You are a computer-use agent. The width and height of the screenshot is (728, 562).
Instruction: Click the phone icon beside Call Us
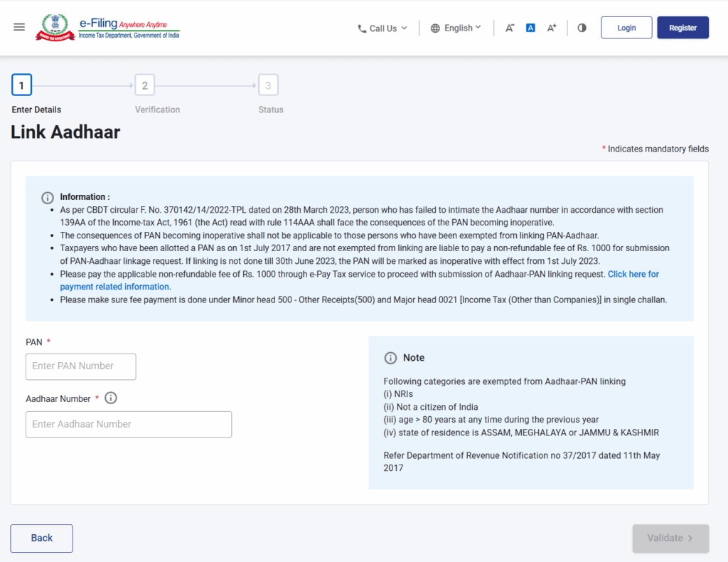tap(362, 28)
